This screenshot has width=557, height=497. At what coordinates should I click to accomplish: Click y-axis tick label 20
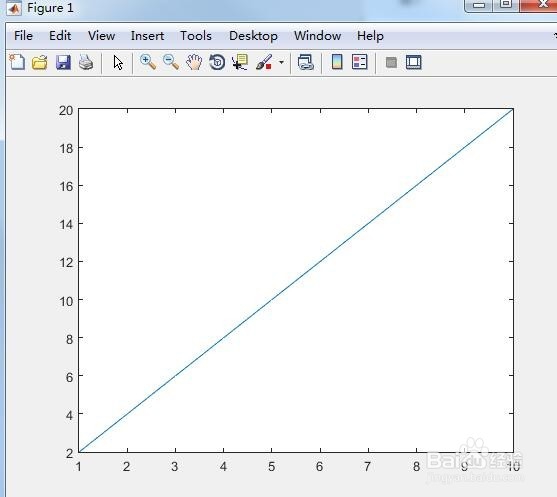pos(66,110)
